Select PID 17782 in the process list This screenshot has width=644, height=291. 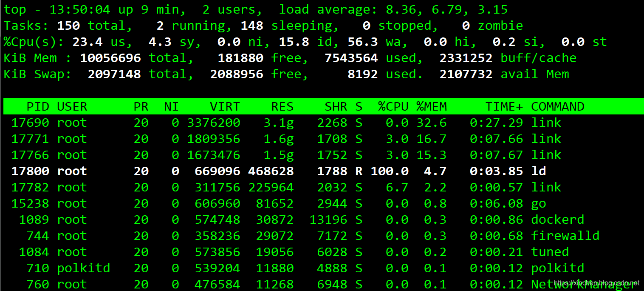pyautogui.click(x=30, y=187)
